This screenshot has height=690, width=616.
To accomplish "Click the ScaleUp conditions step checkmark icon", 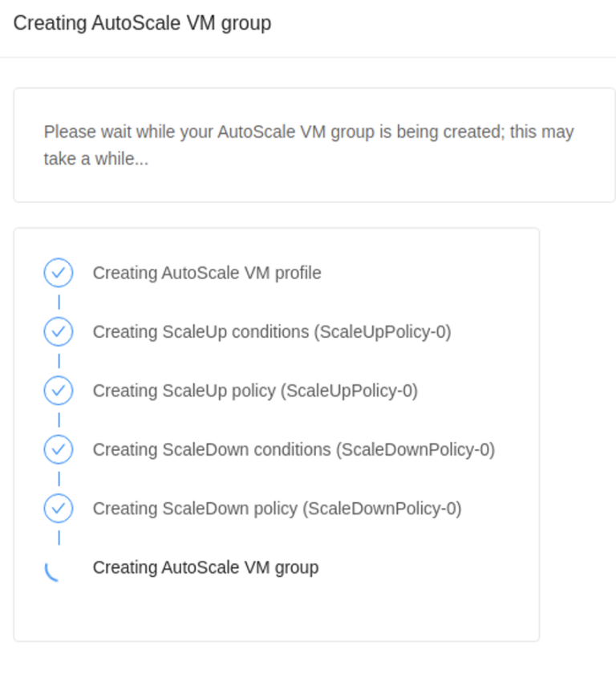I will point(59,331).
